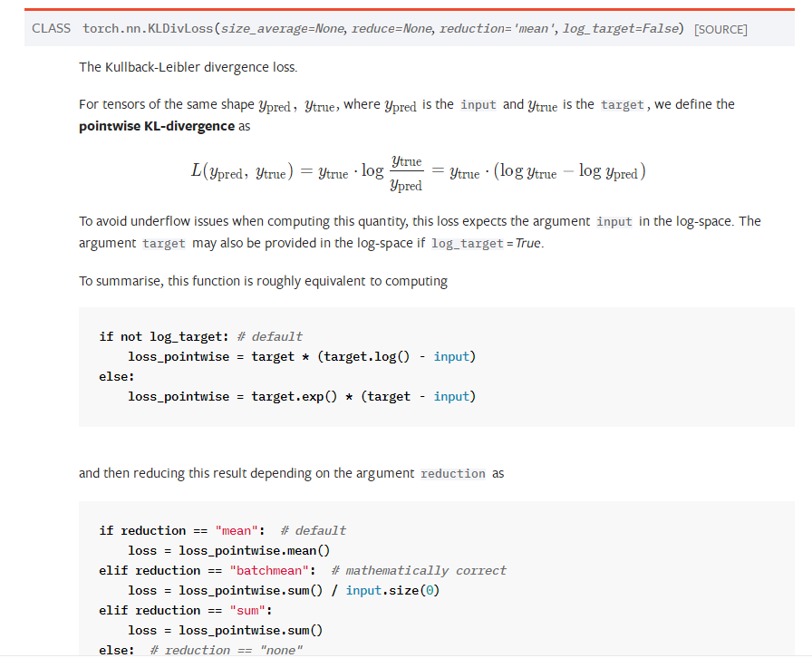Click the first 'else:' code line
Viewport: 812px width, 658px height.
[x=117, y=377]
